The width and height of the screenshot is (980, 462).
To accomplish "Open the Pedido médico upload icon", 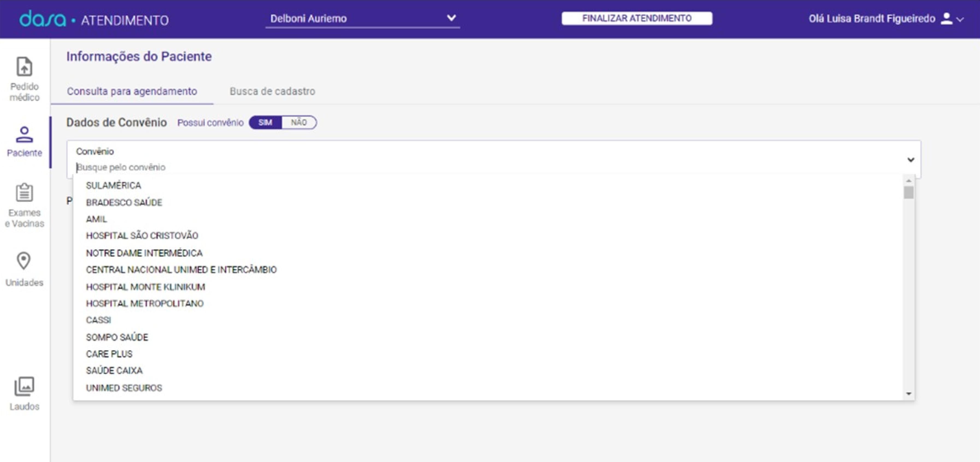I will [24, 67].
